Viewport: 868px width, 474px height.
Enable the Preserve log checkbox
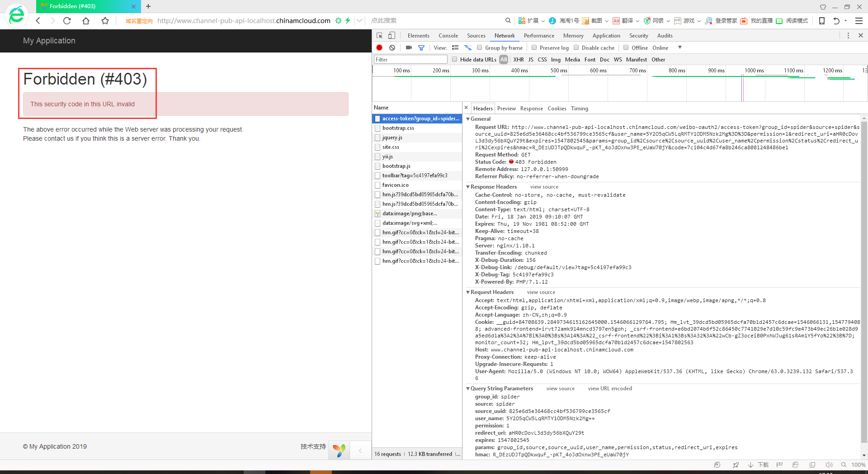tap(534, 47)
